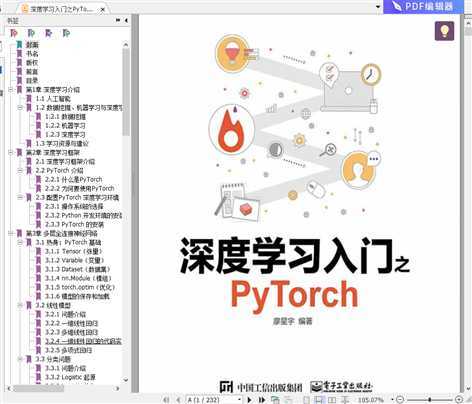Screen dimensions: 472x404
Task: Click bookmark panel scroll up arrow
Action: click(126, 44)
